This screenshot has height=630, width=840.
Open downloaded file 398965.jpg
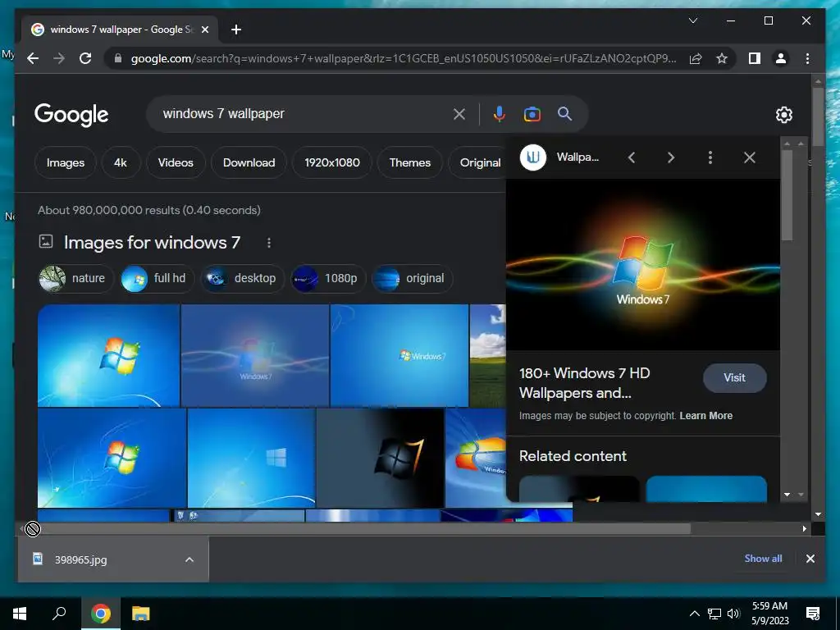[x=80, y=559]
